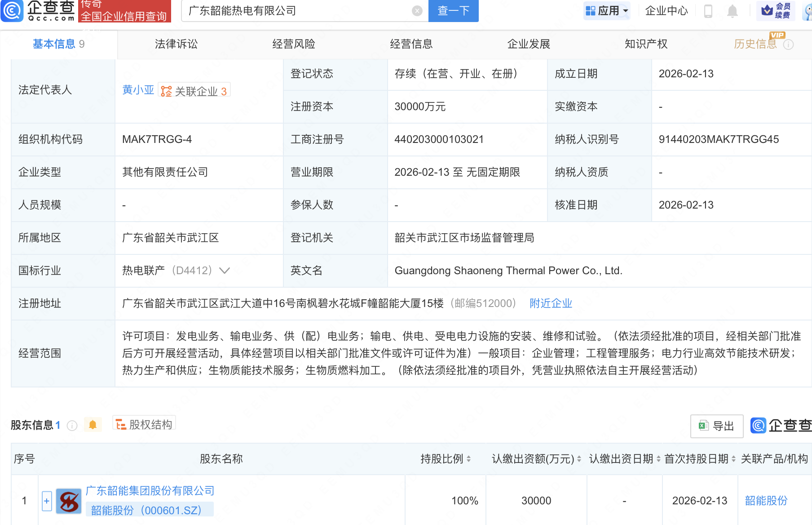Click the mobile phone icon near 企业中心
Screen dimensions: 812x525
[x=709, y=11]
